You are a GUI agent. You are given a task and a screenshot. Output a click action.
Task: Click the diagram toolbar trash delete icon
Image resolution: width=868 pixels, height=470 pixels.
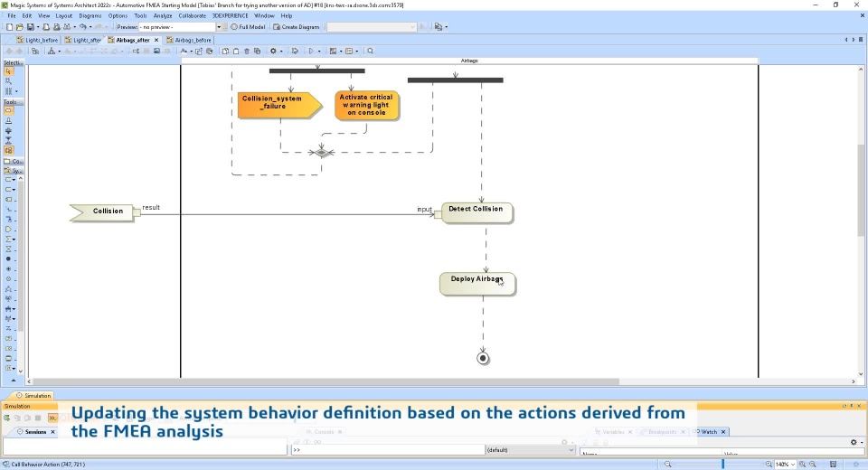coord(247,51)
